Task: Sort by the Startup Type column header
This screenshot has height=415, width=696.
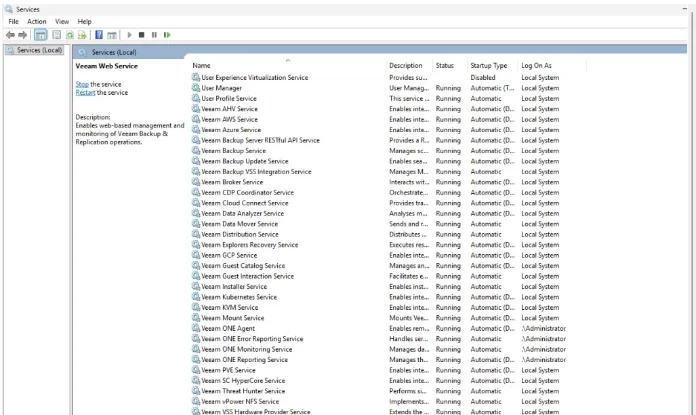Action: [x=489, y=66]
